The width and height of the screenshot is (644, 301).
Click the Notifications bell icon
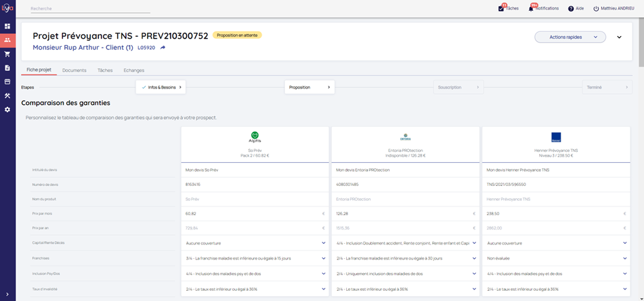(x=532, y=8)
